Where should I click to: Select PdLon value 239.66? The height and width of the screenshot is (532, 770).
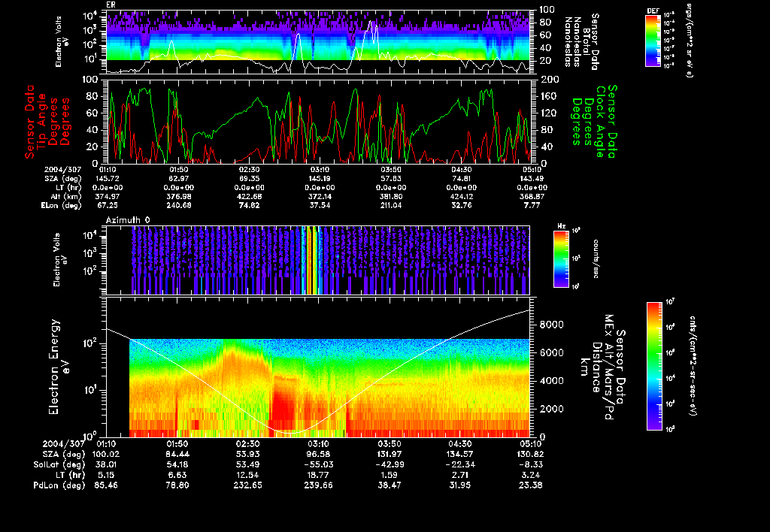point(318,485)
